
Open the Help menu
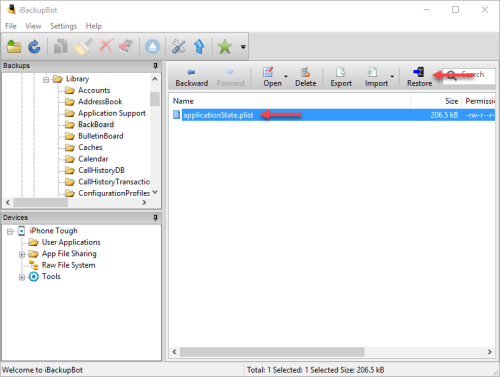[x=94, y=26]
